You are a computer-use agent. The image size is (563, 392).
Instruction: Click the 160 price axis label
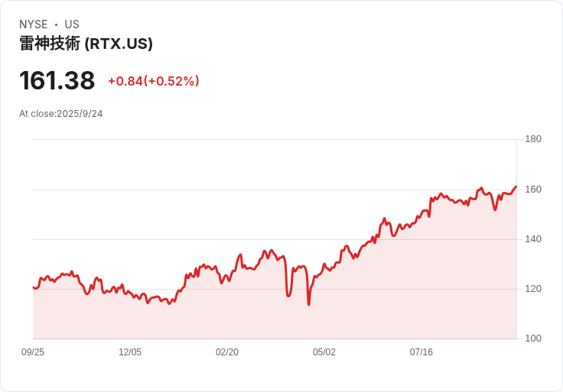click(x=533, y=190)
